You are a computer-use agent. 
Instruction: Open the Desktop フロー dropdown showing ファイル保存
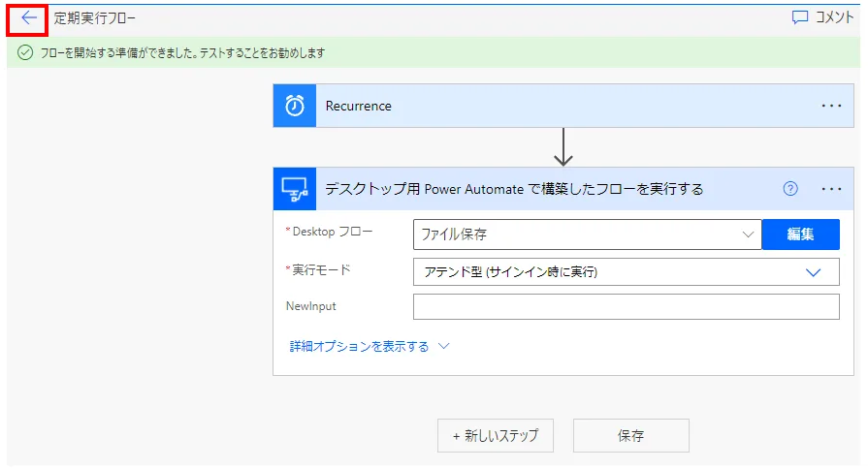point(577,234)
